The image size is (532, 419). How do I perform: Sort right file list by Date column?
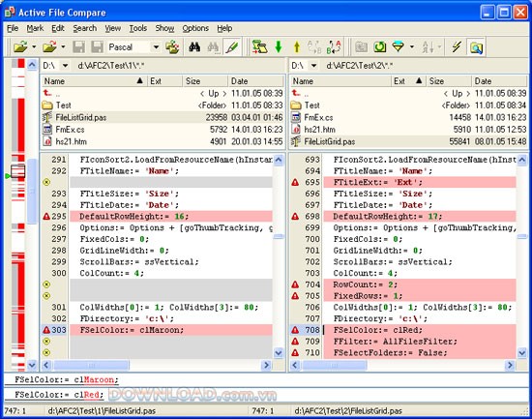(x=499, y=81)
